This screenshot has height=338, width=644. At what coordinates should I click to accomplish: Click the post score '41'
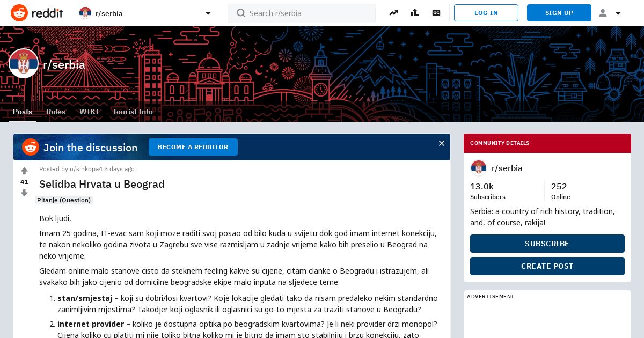pyautogui.click(x=24, y=182)
